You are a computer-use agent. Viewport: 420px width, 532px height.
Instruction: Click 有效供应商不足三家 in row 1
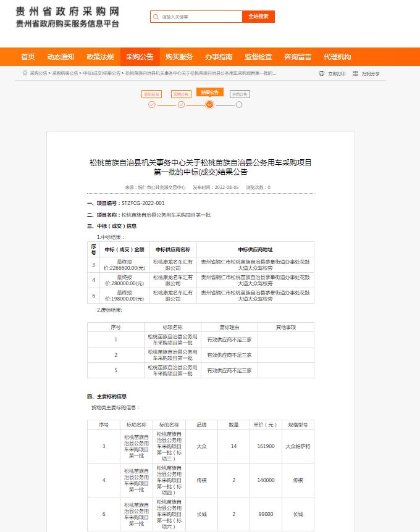click(230, 339)
